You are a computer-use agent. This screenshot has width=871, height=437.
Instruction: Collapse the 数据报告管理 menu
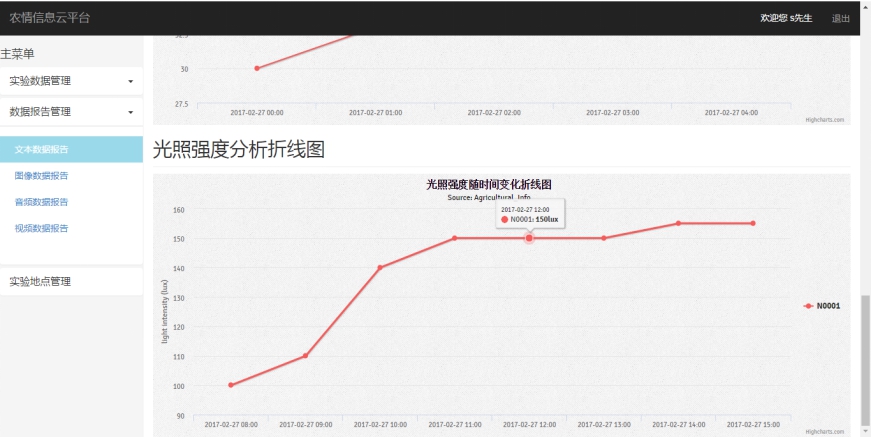pos(71,112)
